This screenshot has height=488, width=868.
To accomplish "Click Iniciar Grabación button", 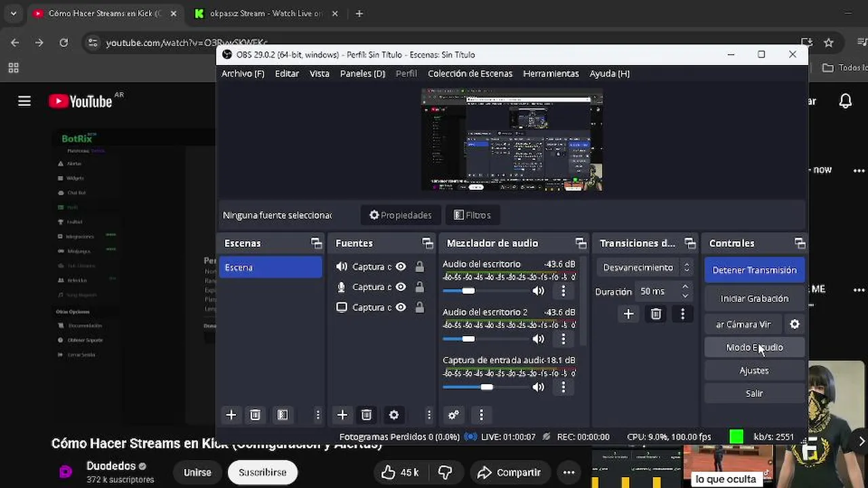I will tap(754, 299).
